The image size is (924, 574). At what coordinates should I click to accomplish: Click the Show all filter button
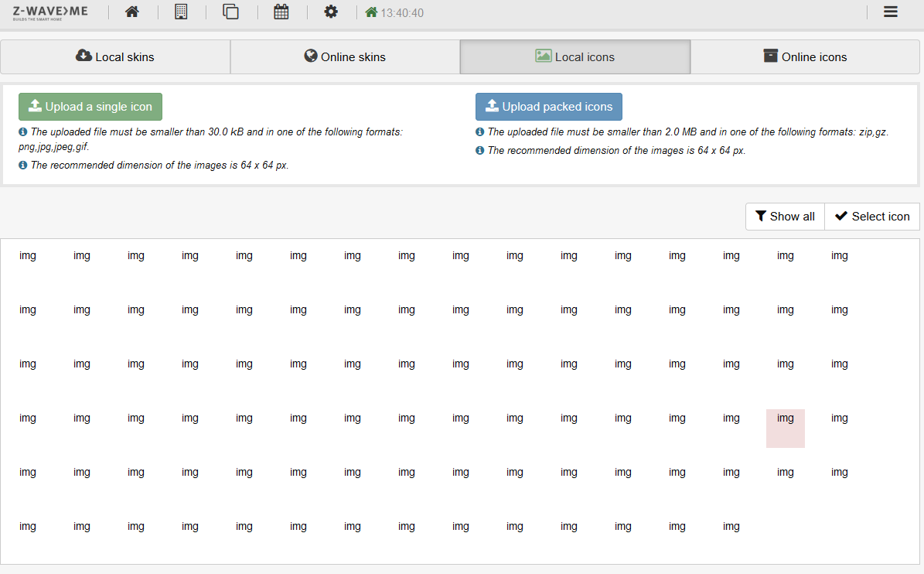[785, 217]
